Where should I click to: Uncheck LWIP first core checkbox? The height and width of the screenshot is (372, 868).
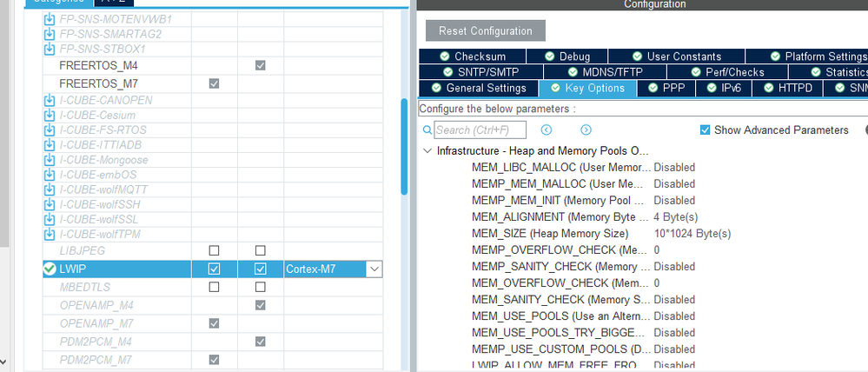pyautogui.click(x=214, y=269)
